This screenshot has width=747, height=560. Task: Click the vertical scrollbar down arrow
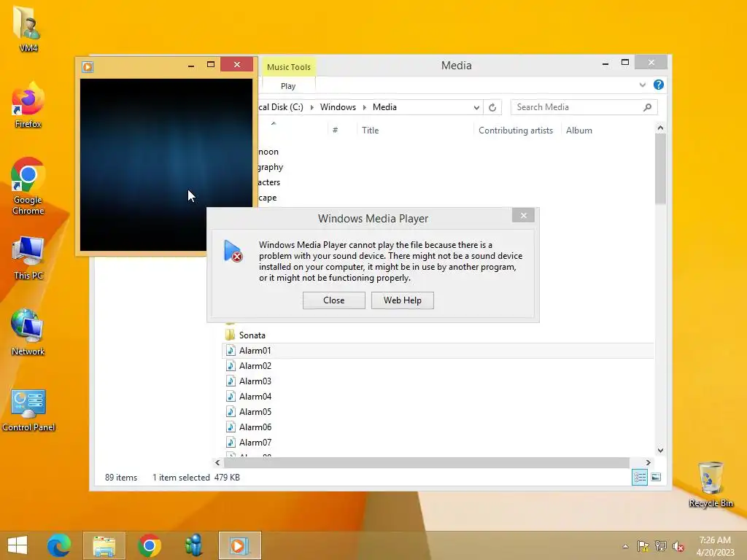click(x=660, y=450)
